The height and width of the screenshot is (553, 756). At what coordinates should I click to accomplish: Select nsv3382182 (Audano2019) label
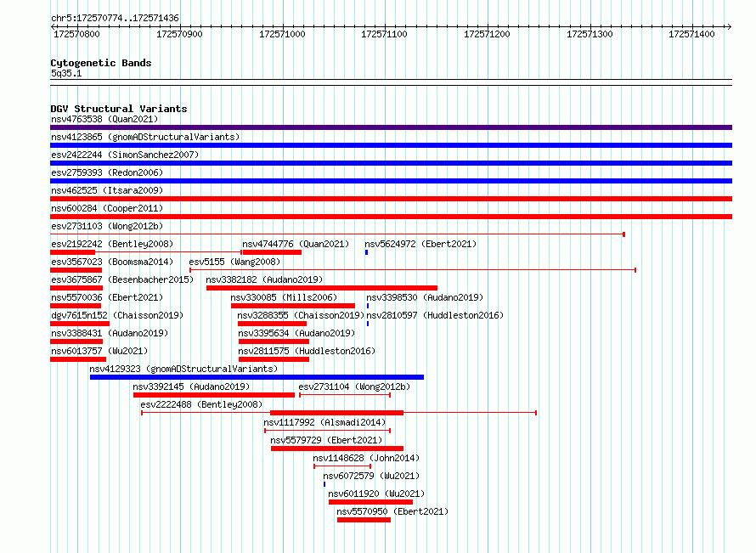(264, 279)
